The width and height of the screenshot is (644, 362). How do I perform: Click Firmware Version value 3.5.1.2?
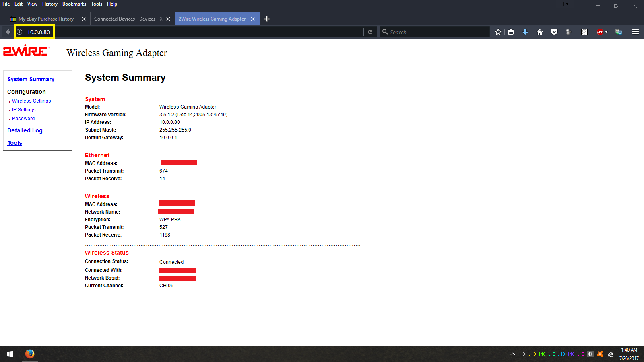click(x=193, y=115)
